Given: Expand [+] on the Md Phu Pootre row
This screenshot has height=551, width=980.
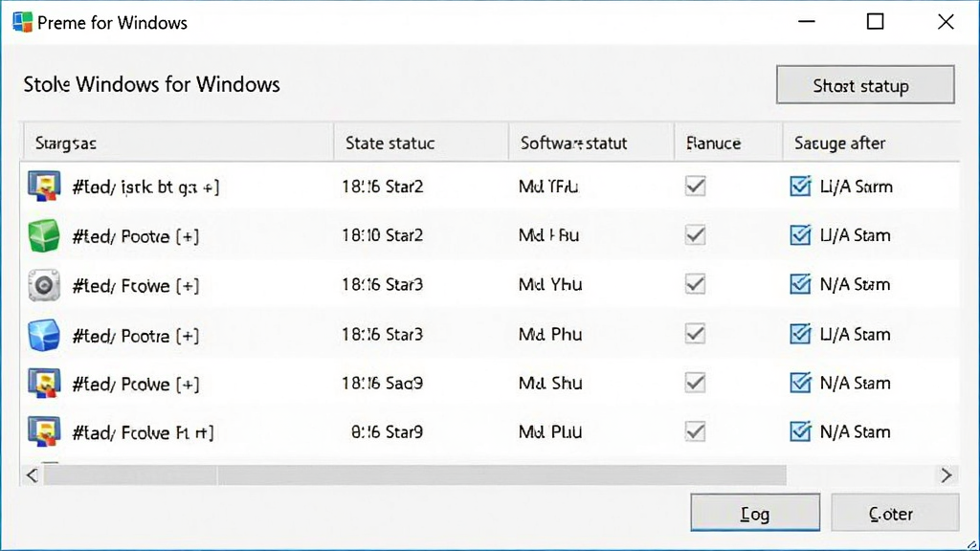Looking at the screenshot, I should (x=188, y=336).
